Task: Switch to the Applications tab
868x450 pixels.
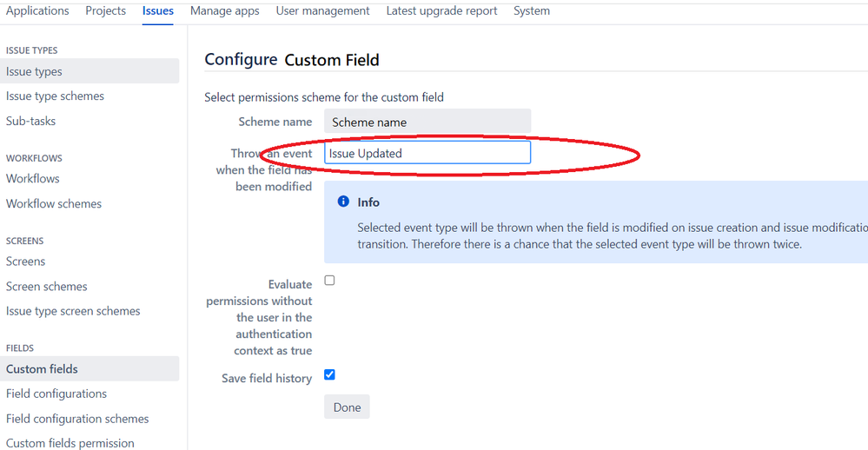Action: [x=37, y=11]
